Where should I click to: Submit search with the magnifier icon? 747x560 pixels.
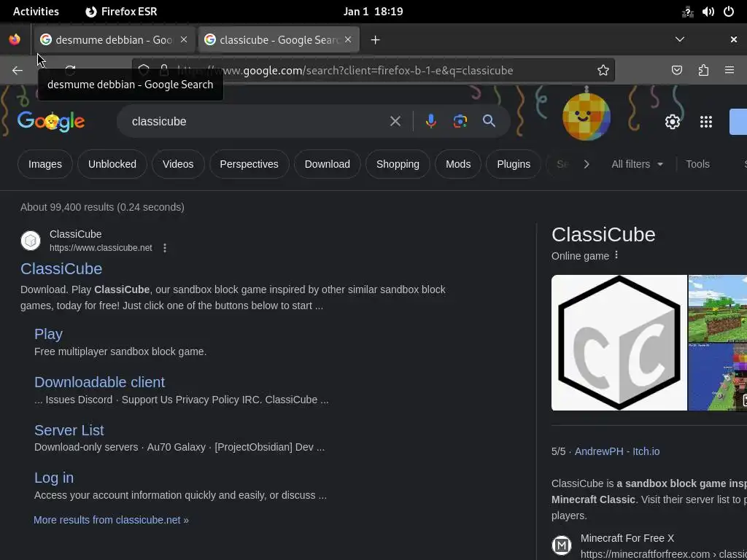[x=489, y=121]
